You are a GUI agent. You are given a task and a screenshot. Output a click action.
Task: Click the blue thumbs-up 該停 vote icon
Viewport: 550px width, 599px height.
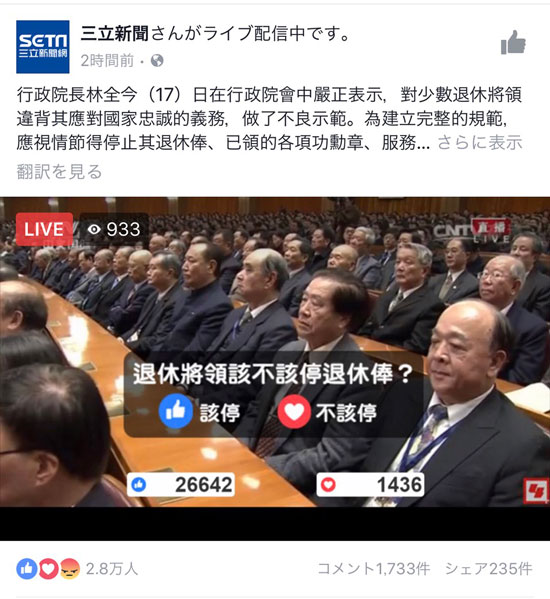point(176,411)
